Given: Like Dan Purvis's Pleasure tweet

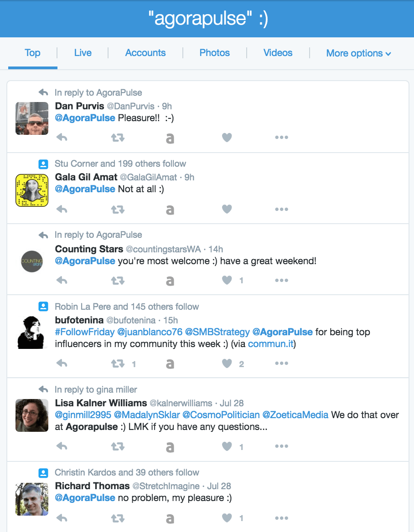Looking at the screenshot, I should 227,138.
